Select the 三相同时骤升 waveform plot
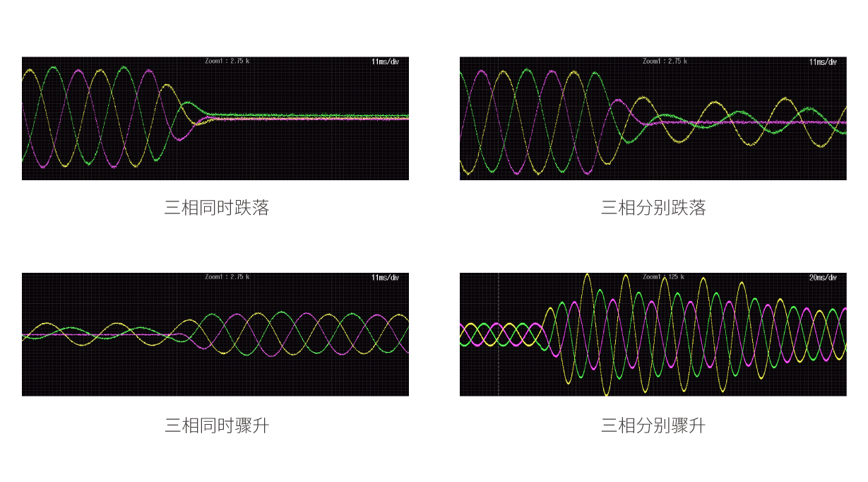This screenshot has width=868, height=482. click(x=215, y=334)
